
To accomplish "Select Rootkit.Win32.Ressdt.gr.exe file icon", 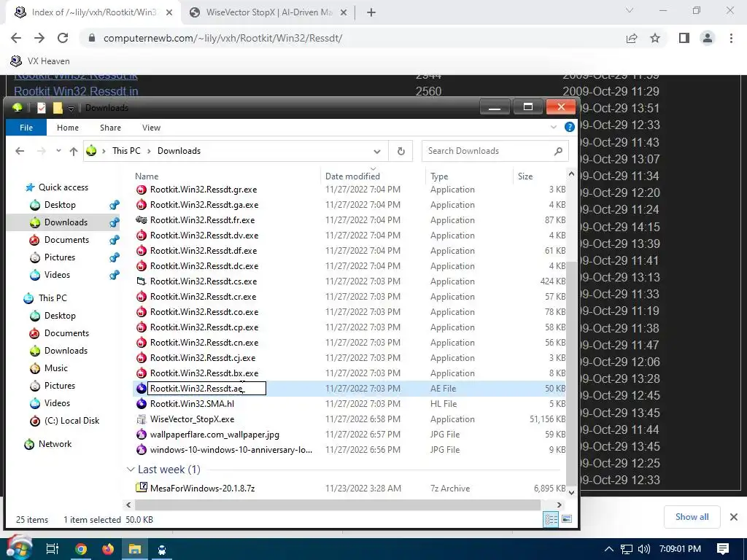I will coord(142,190).
